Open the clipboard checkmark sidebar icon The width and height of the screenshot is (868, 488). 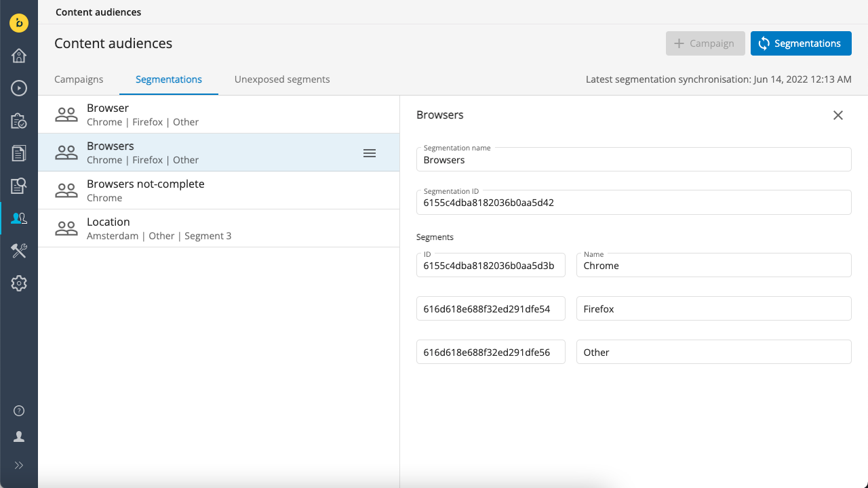[x=19, y=121]
